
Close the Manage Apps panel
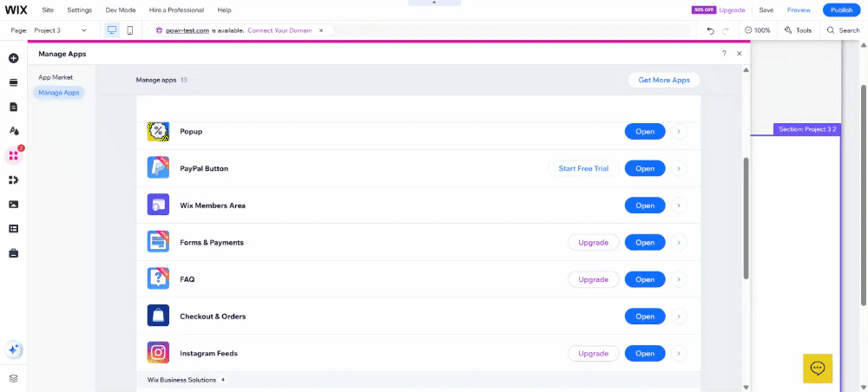pyautogui.click(x=739, y=54)
